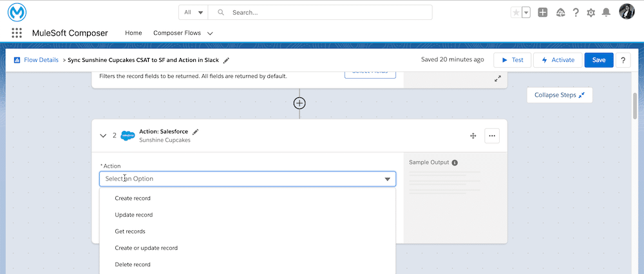Click the Flow Details chart icon
This screenshot has width=644, height=274.
[x=17, y=60]
